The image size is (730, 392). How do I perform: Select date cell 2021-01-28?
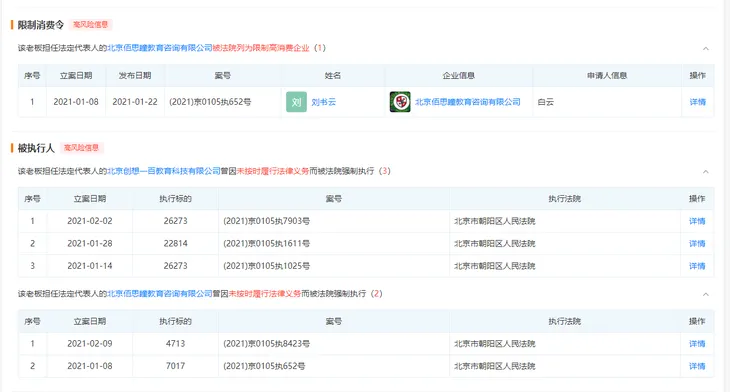coord(90,243)
